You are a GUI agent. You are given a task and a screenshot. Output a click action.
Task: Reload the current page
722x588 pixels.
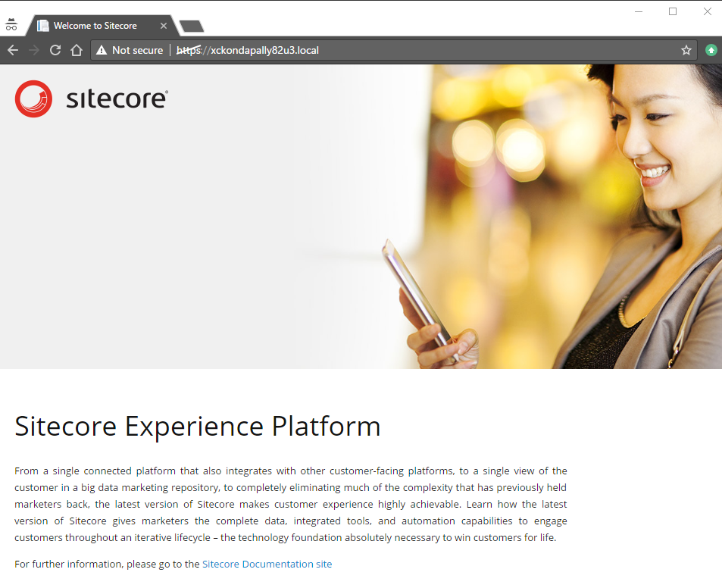(55, 50)
